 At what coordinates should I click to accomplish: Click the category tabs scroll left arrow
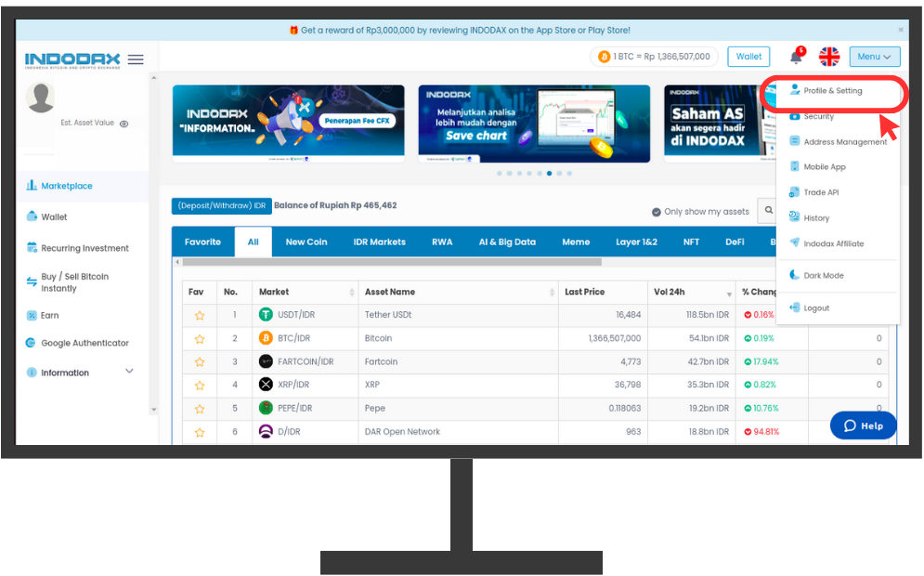[x=177, y=262]
